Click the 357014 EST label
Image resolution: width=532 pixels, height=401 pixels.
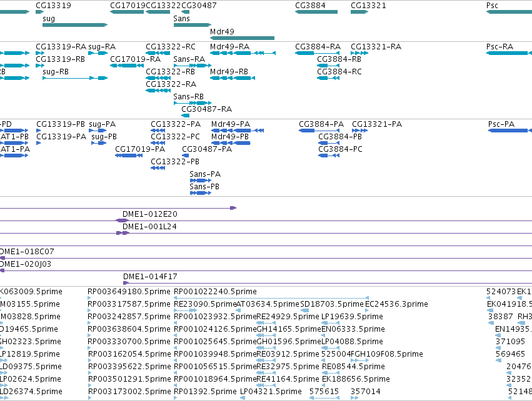[366, 392]
